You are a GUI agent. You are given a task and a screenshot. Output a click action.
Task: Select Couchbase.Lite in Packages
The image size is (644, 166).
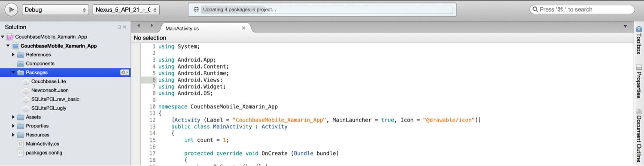[x=49, y=81]
